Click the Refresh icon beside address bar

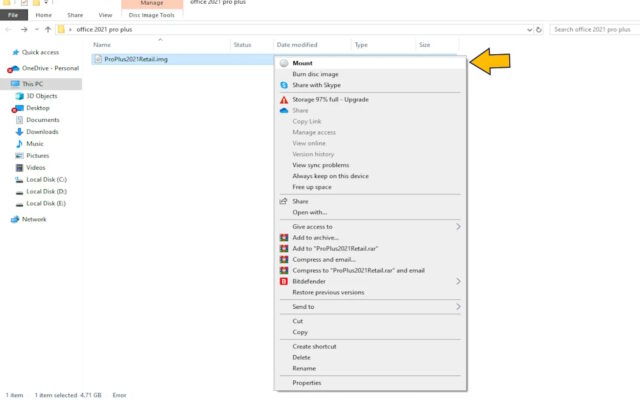coord(539,29)
